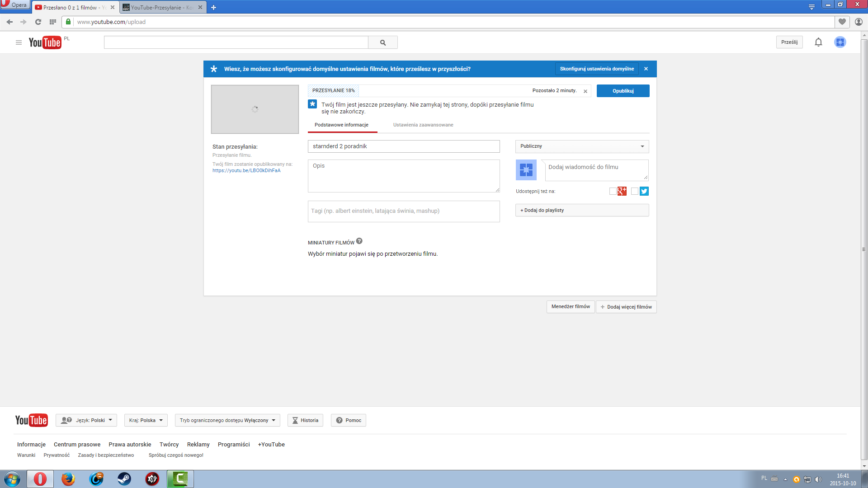868x488 pixels.
Task: Close the 'Przesłano 0 z 1 filmów' tab
Action: (x=113, y=7)
